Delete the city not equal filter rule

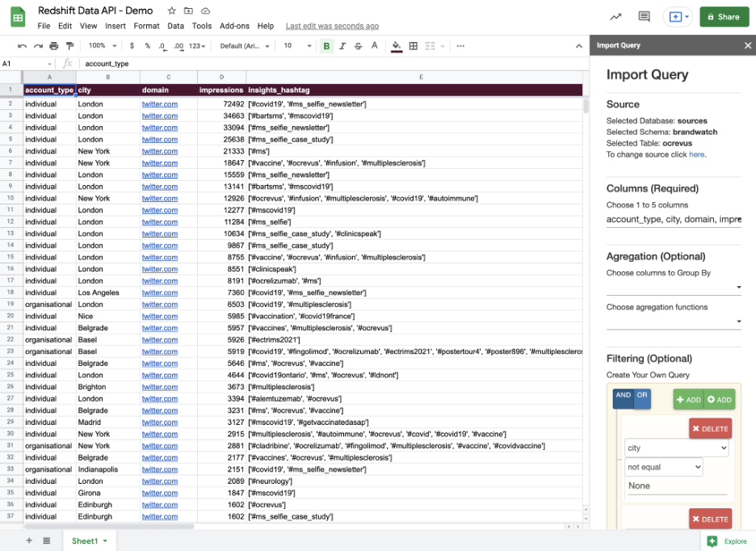pos(710,428)
